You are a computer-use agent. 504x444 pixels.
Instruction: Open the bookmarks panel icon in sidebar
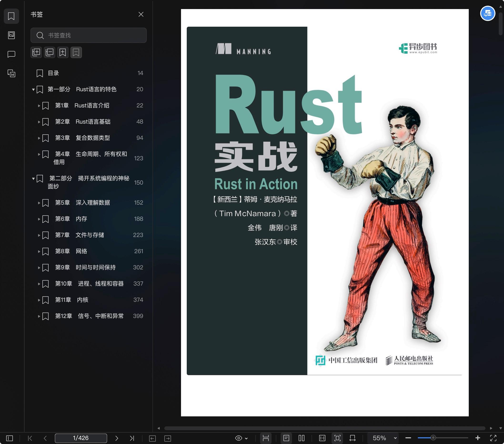pos(11,16)
